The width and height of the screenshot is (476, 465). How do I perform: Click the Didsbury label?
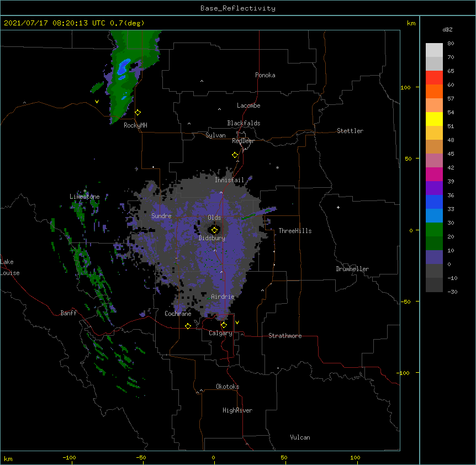(212, 238)
